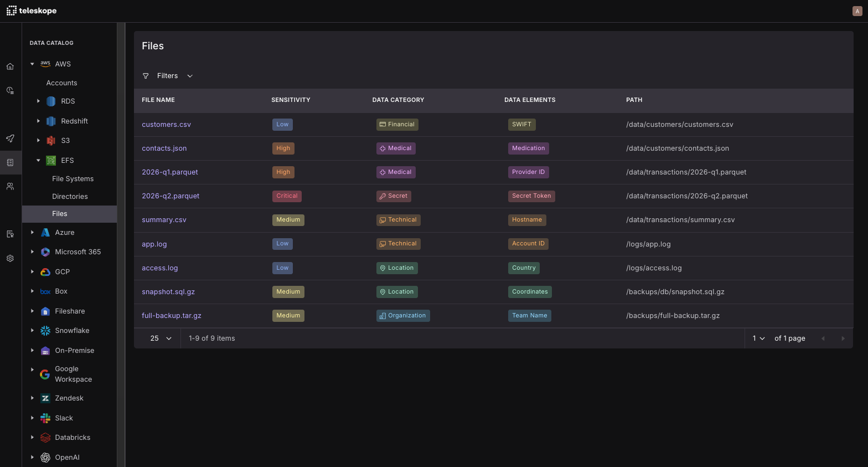Click the Critical sensitivity badge
The height and width of the screenshot is (467, 868).
[287, 196]
